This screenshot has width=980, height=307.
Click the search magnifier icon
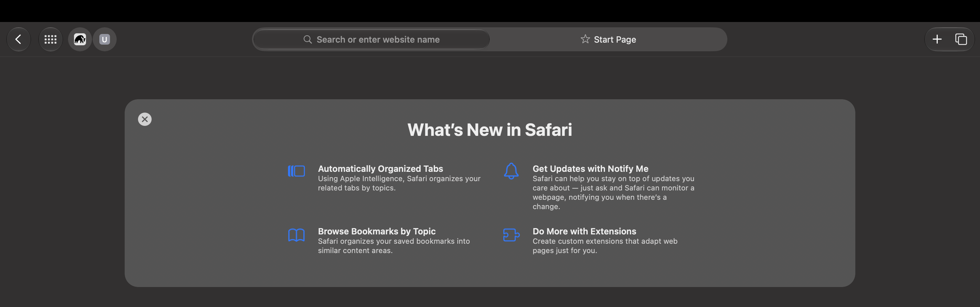coord(307,40)
